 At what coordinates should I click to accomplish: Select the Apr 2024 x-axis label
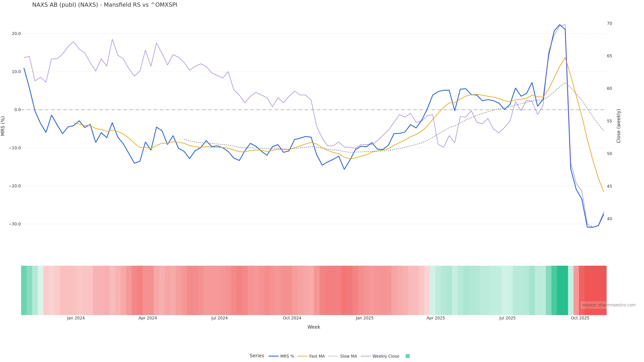(148, 318)
